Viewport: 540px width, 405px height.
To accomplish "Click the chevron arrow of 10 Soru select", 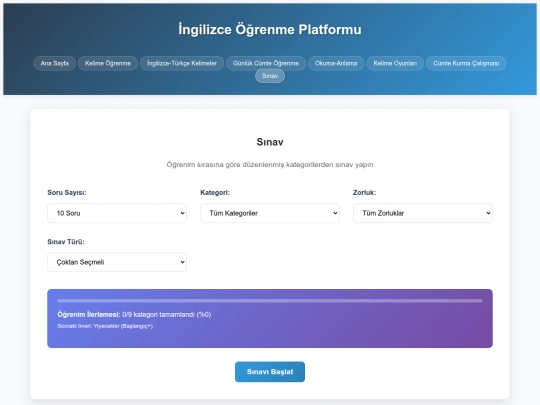I will tap(183, 213).
